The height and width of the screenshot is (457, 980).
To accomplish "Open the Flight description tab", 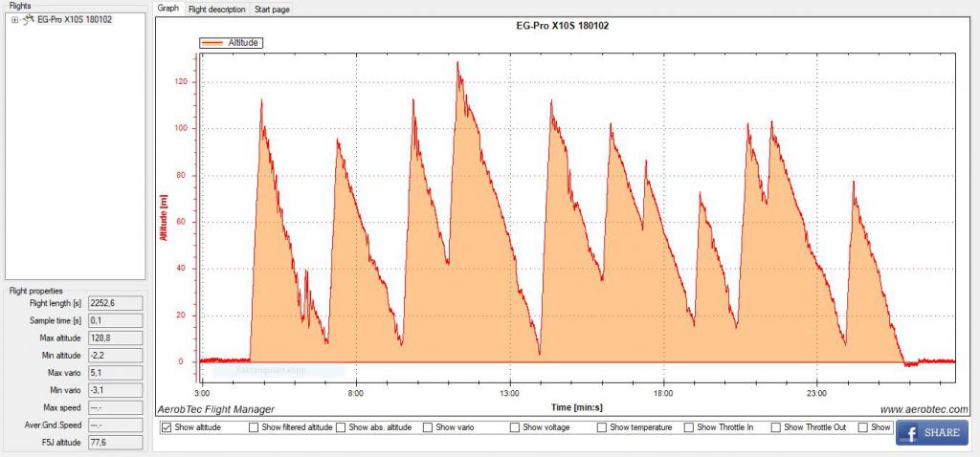I will (x=216, y=9).
